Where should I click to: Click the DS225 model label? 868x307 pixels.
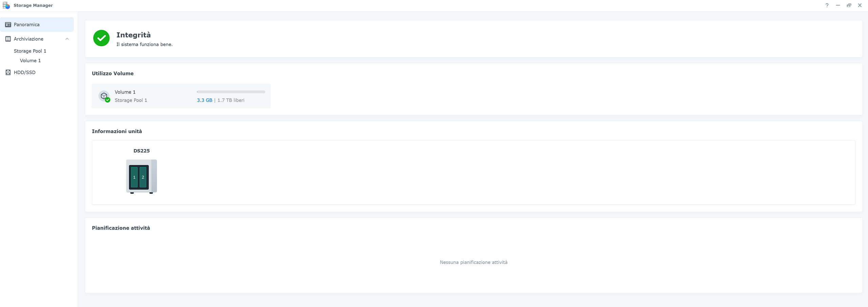pos(141,151)
